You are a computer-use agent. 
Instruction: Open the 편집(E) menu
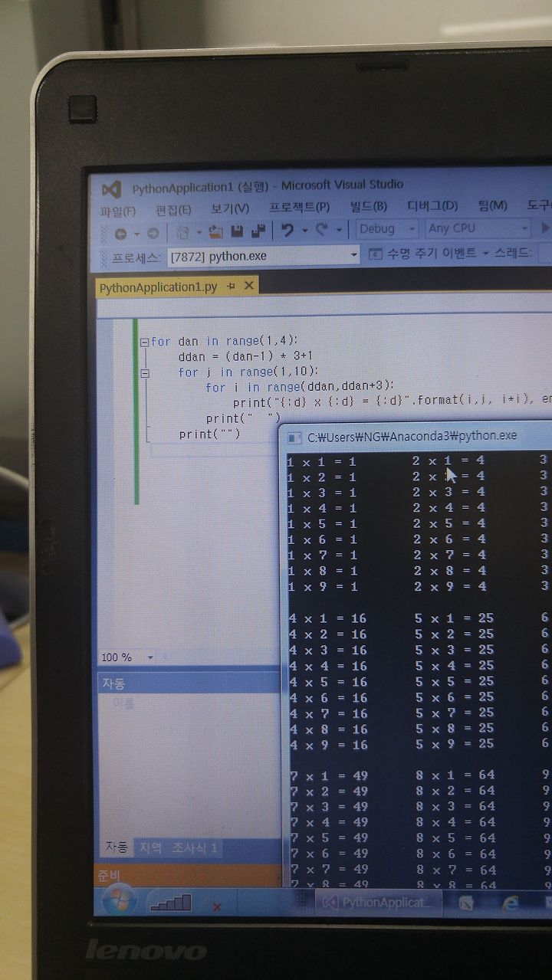click(173, 209)
